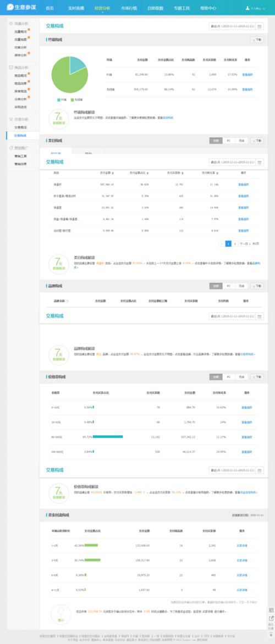275x644 pixels.
Task: Click the 交易分析 cart icon
Action: point(10,120)
